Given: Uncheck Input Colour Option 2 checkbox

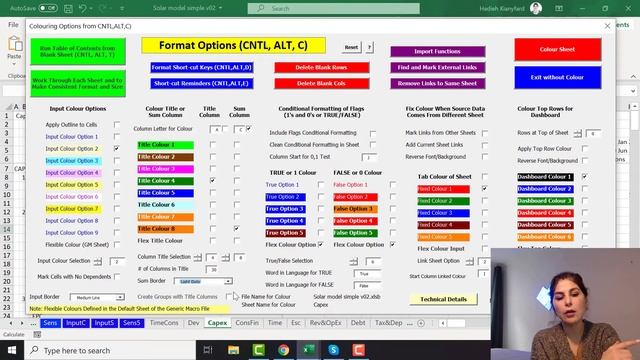Looking at the screenshot, I should [117, 149].
